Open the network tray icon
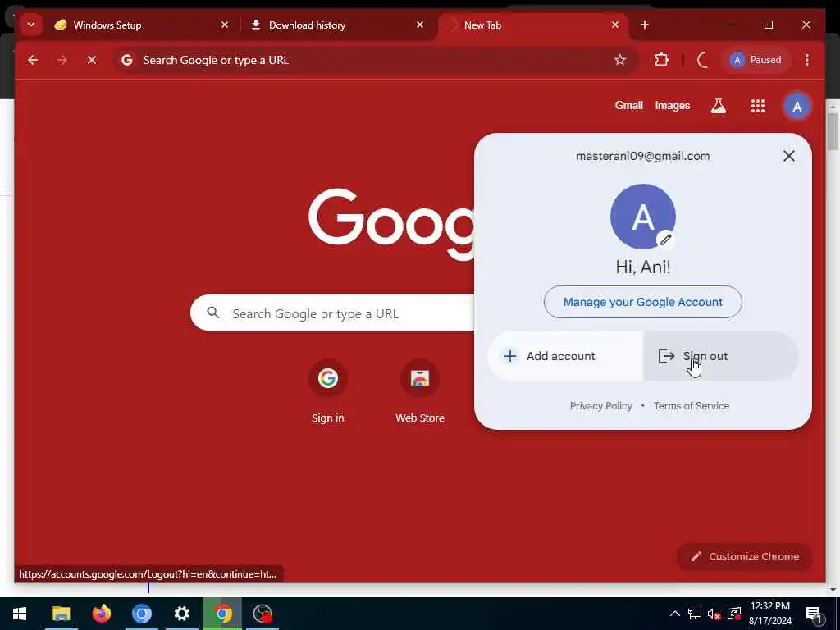Image resolution: width=840 pixels, height=630 pixels. (x=694, y=614)
